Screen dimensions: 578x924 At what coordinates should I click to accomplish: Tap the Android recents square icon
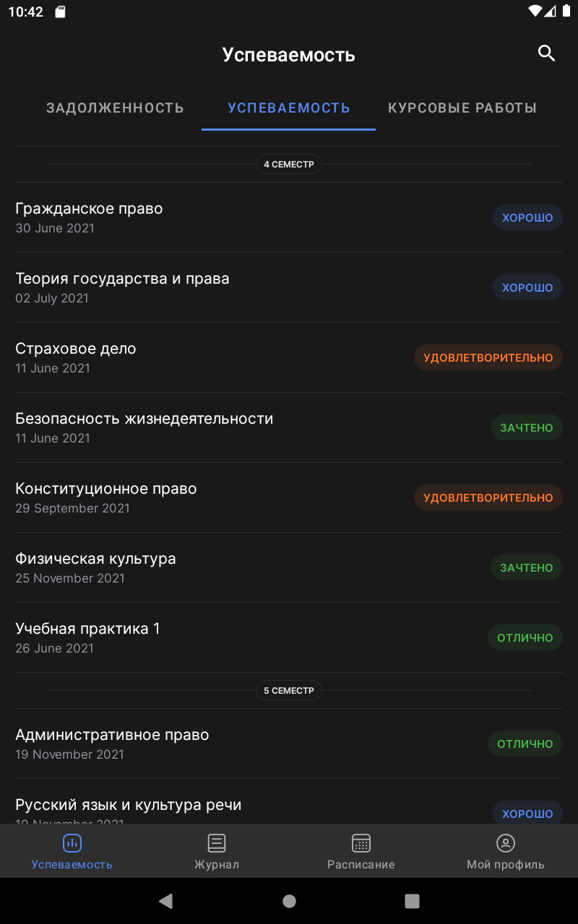tap(412, 900)
